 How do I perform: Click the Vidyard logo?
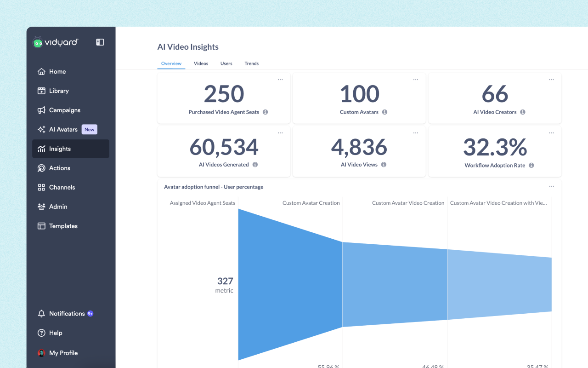pyautogui.click(x=56, y=42)
